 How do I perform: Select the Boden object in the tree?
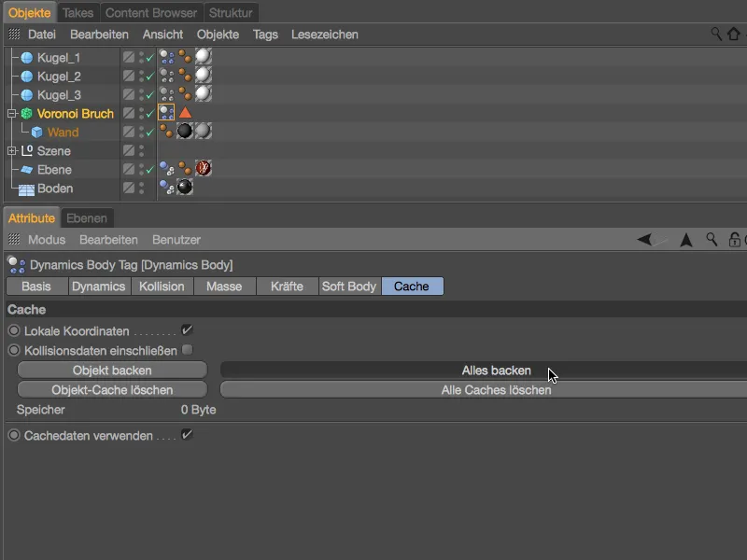[x=55, y=189]
